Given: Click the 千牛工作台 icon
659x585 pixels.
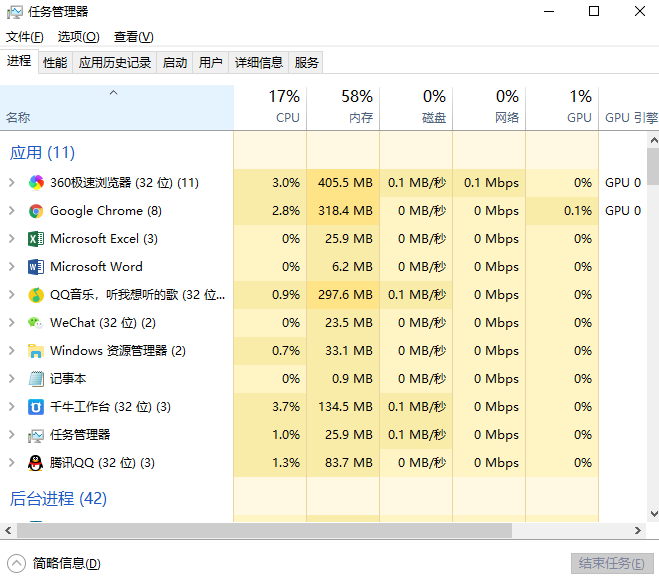Looking at the screenshot, I should (36, 407).
